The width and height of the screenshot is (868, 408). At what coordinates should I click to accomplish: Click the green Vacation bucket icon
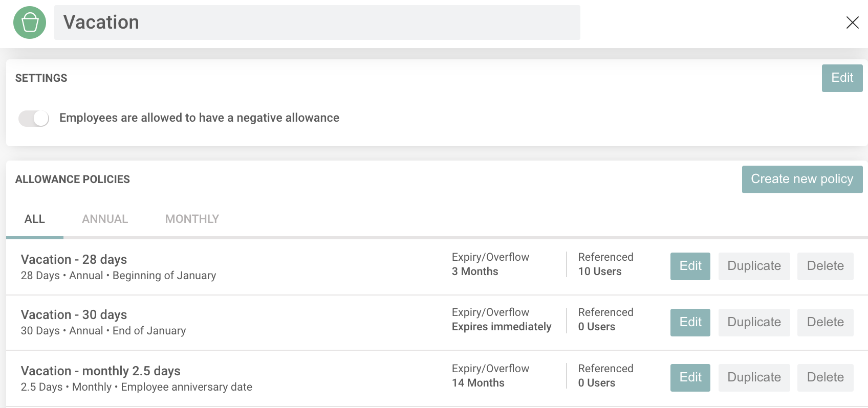point(30,22)
